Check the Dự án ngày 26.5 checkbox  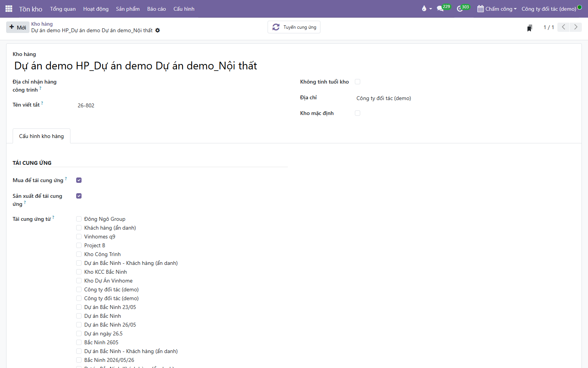coord(79,333)
